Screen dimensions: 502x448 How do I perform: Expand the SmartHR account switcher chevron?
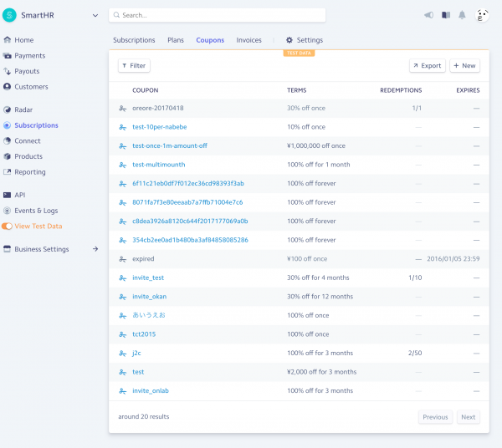pos(95,15)
